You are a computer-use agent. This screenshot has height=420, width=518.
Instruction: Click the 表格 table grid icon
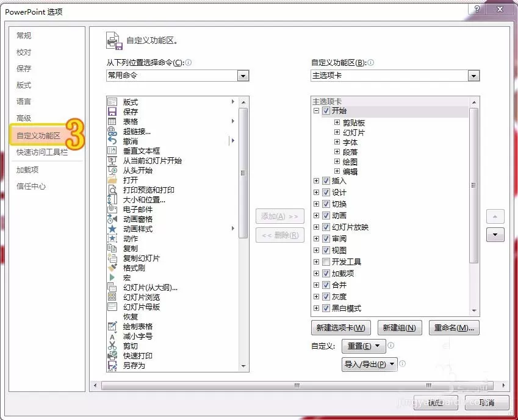coord(112,121)
